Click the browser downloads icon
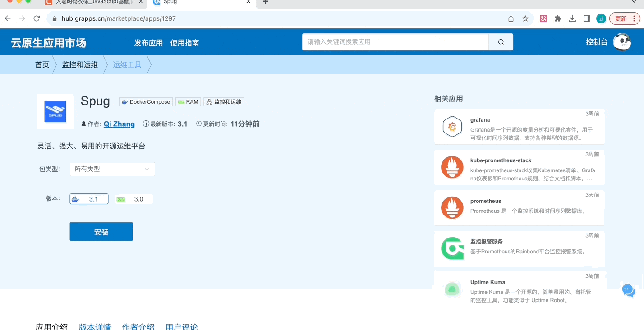 (x=572, y=18)
